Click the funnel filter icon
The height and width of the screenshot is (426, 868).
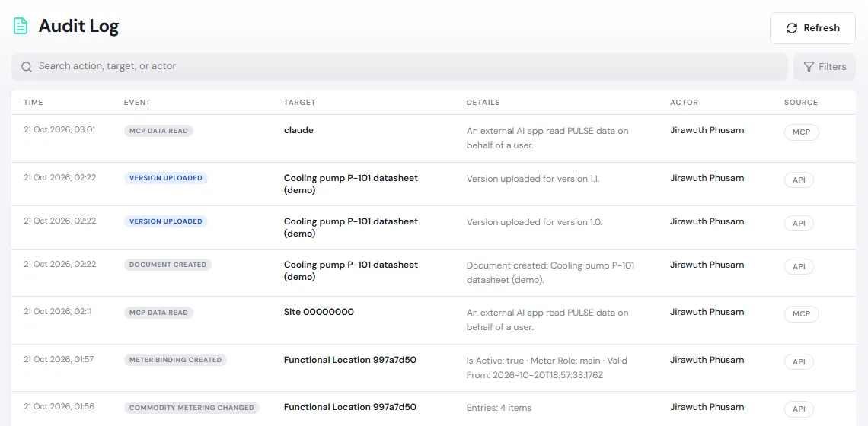(809, 67)
